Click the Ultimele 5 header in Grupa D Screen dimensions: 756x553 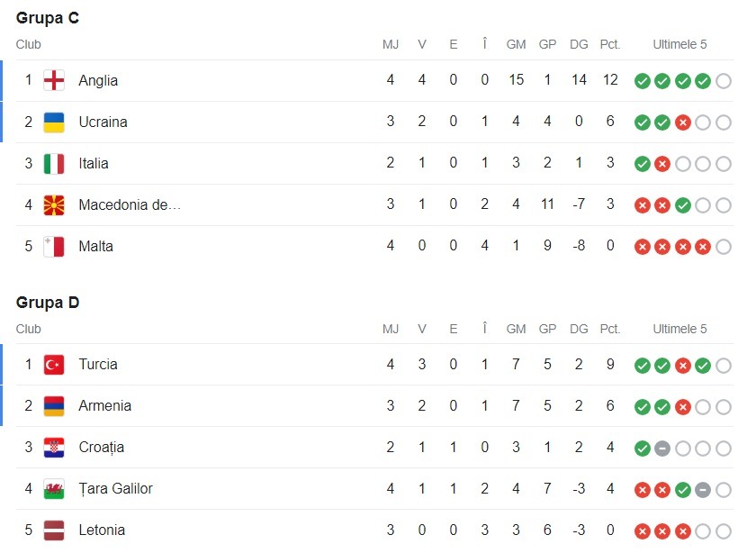[x=679, y=329]
